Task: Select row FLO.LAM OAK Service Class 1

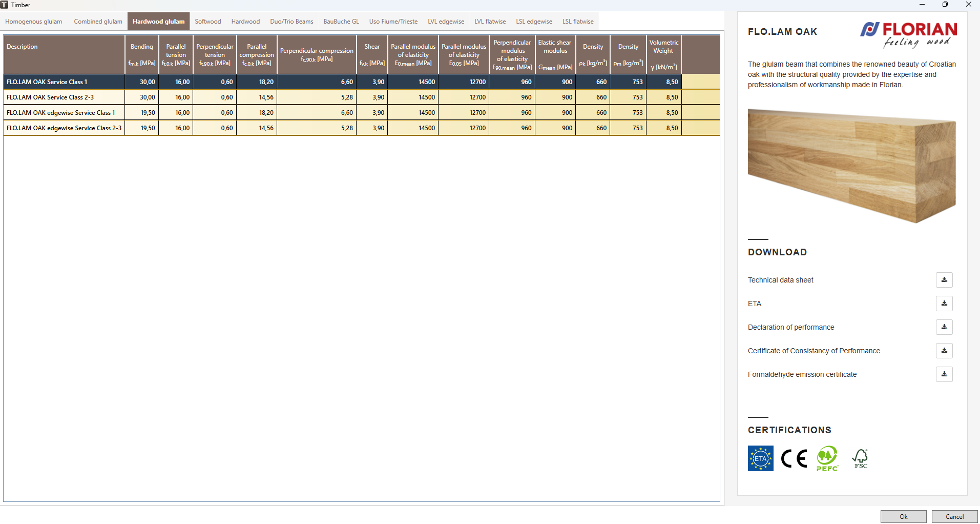Action: coord(362,82)
